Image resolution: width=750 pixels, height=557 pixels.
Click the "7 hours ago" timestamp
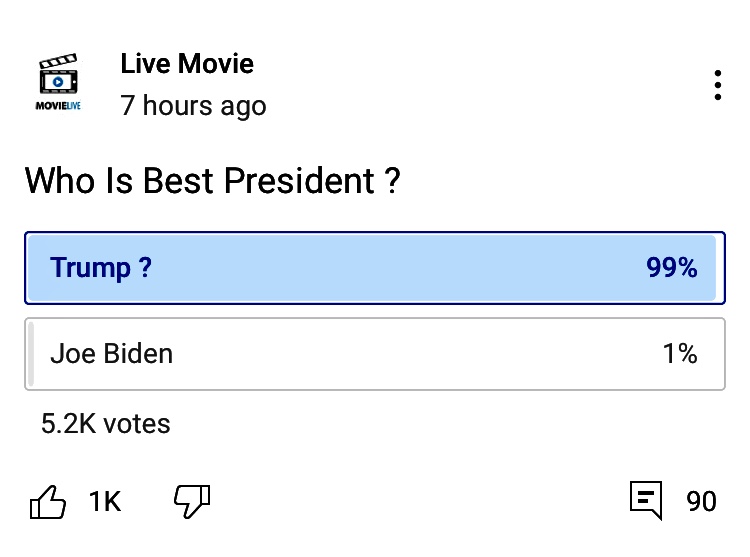click(193, 106)
